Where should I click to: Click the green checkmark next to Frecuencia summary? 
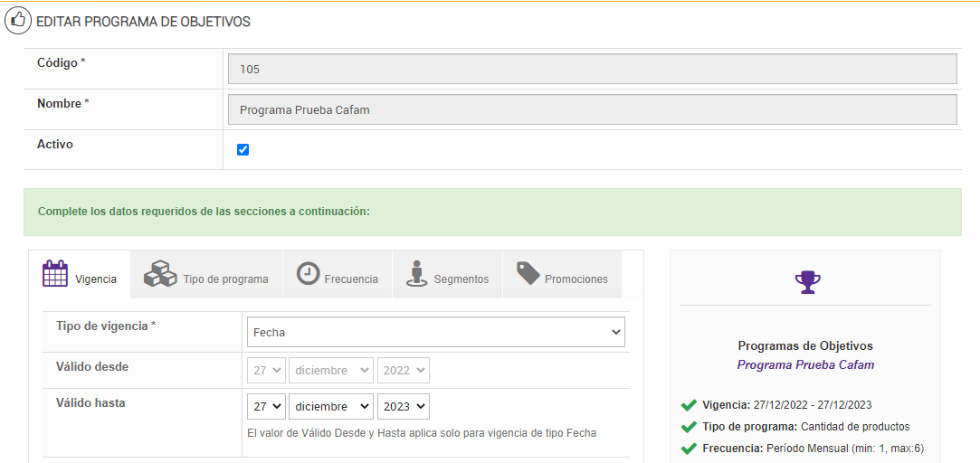click(689, 449)
